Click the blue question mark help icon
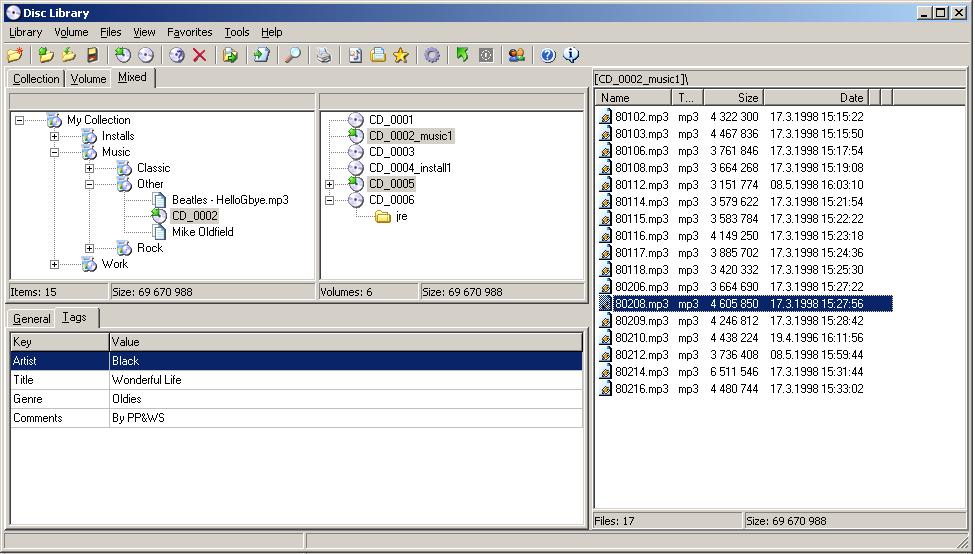This screenshot has width=975, height=554. [548, 55]
